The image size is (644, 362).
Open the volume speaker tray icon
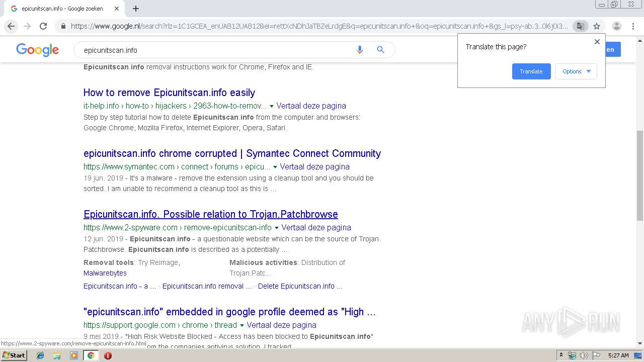tap(584, 355)
